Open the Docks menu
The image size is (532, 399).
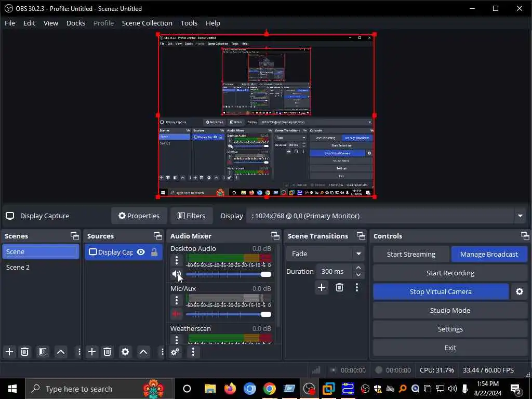(x=76, y=23)
